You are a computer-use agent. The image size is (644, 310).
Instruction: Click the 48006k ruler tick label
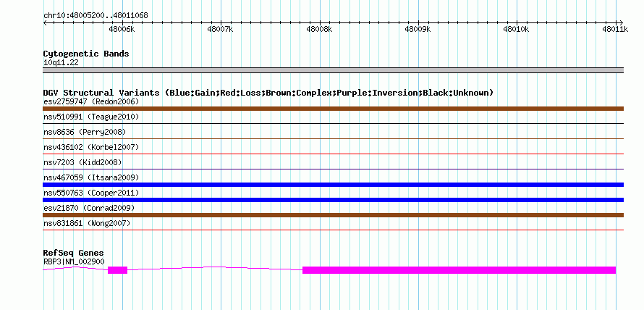[x=122, y=29]
